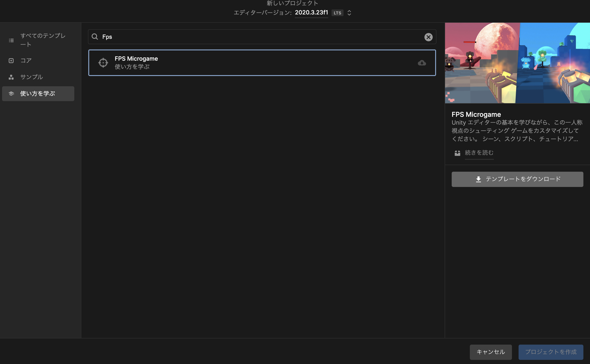Screen dimensions: 590x364
Task: Click the FPS Microgame crosshair icon
Action: coord(103,63)
